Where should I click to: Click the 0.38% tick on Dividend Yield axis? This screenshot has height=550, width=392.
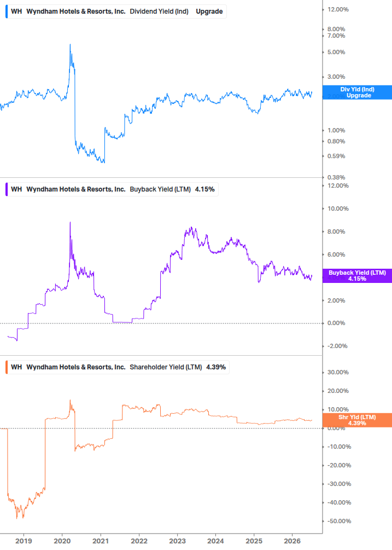tap(336, 177)
